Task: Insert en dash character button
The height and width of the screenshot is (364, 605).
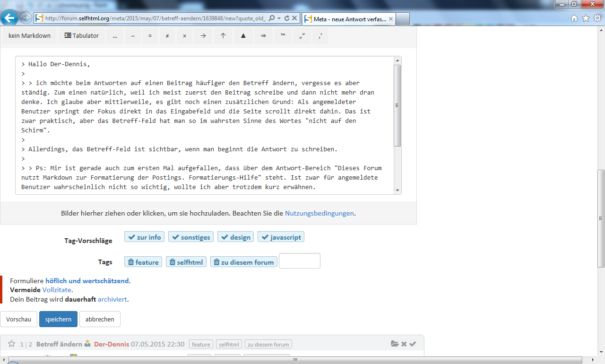Action: pos(133,35)
